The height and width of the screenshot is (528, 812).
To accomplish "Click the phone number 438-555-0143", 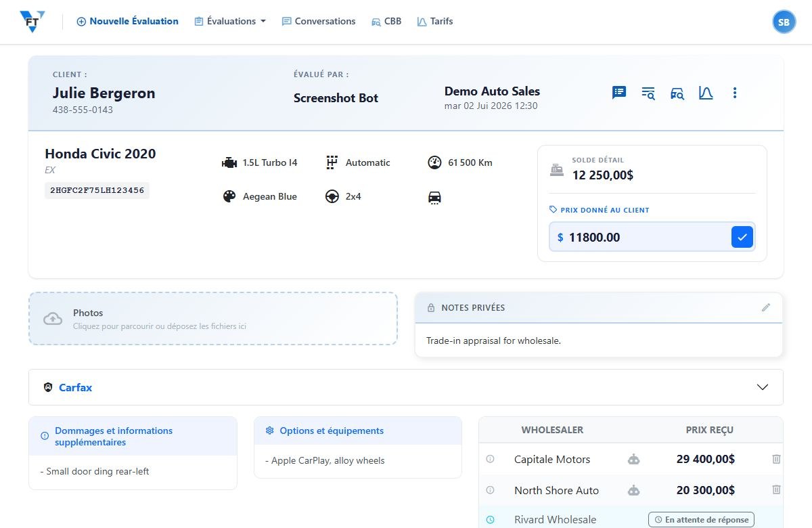I will coord(83,110).
